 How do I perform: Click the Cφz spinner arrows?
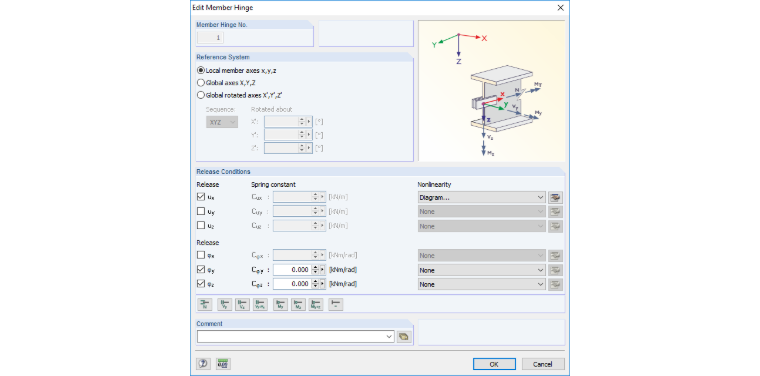[x=315, y=284]
